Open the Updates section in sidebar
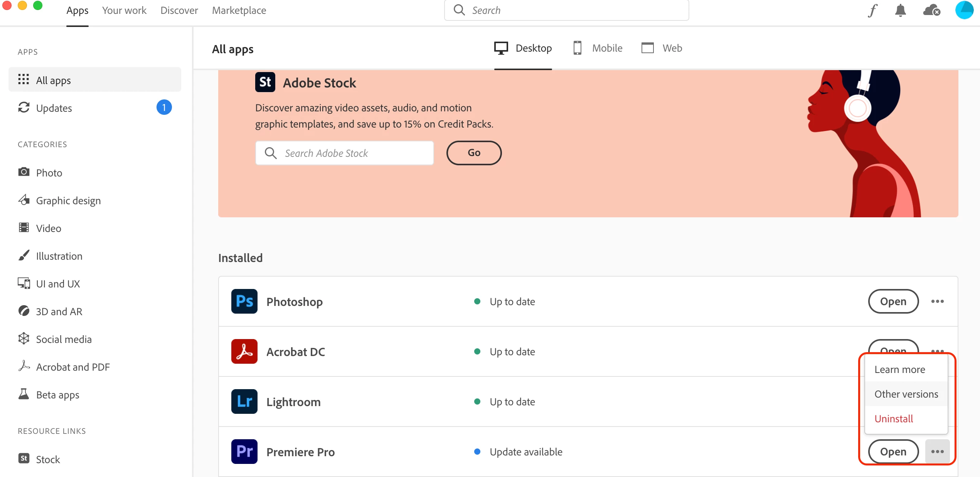This screenshot has height=477, width=980. click(x=54, y=108)
